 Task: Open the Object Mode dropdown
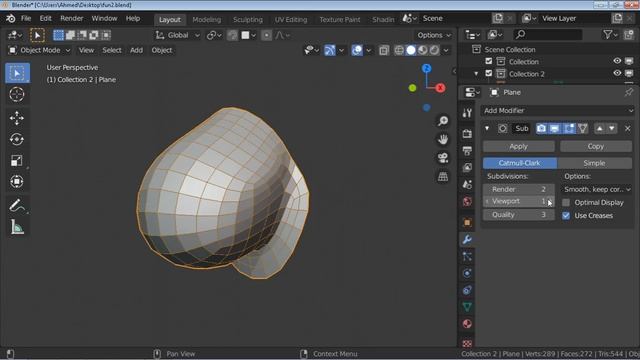40,50
